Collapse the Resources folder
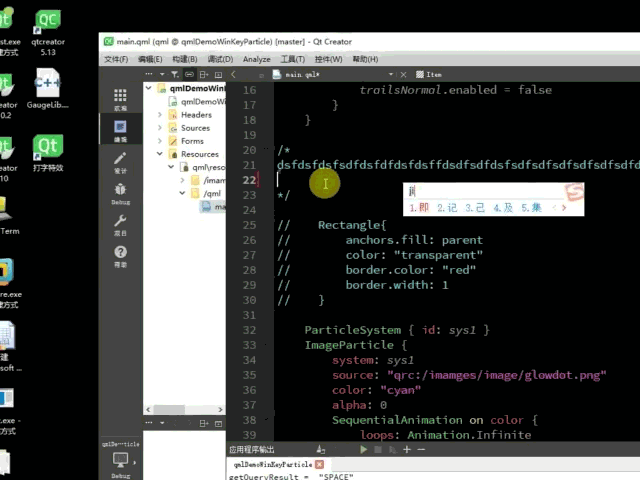640x480 pixels. coord(160,154)
